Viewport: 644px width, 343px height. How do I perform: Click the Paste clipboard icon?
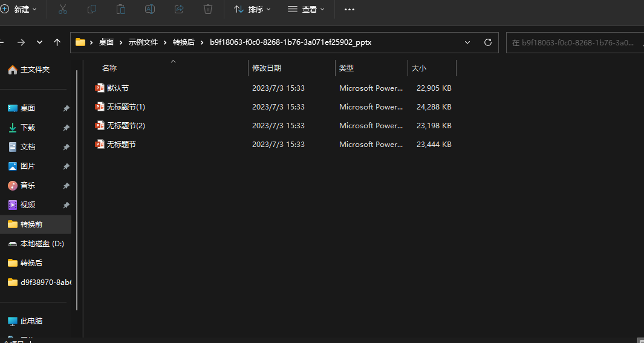[x=121, y=9]
